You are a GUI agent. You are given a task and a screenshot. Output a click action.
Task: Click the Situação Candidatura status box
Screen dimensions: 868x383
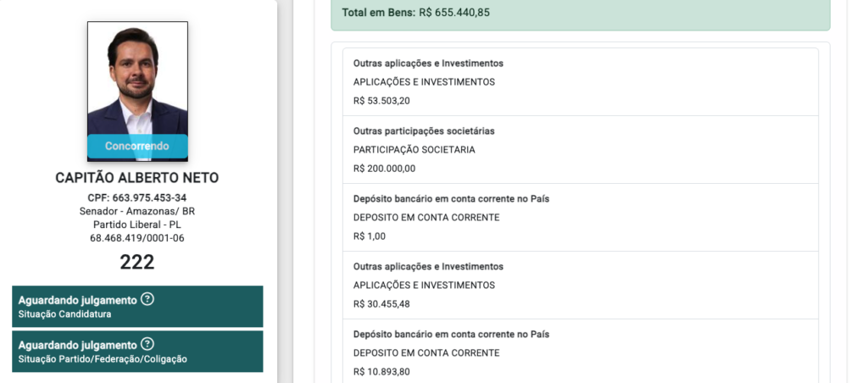[137, 306]
